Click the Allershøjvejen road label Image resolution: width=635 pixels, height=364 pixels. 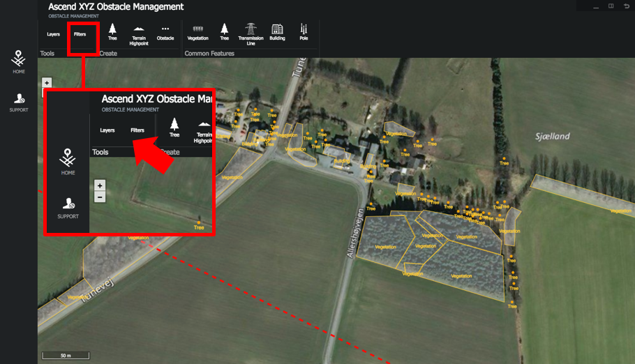tap(355, 233)
